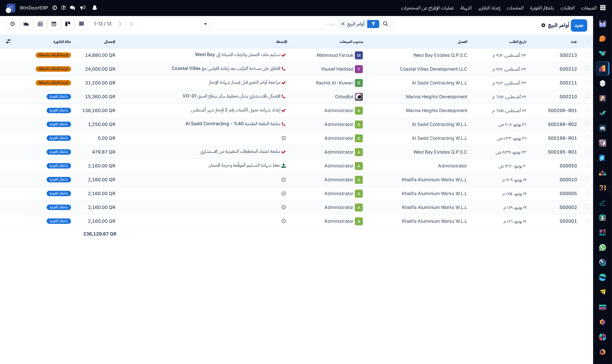The image size is (612, 364).
Task: Open the help question mark icon
Action: tap(63, 8)
